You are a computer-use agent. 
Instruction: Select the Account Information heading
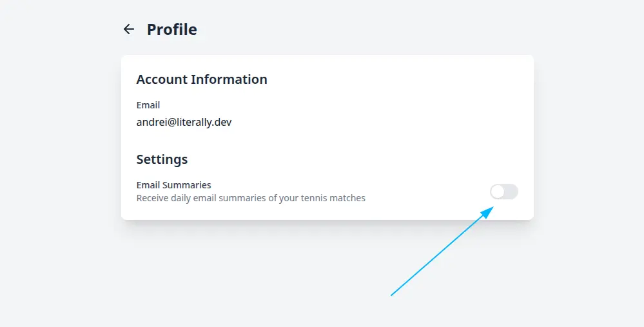coord(202,79)
